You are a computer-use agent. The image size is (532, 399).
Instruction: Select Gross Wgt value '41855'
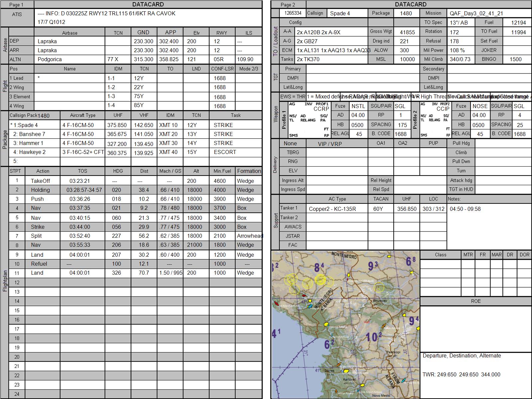[407, 32]
